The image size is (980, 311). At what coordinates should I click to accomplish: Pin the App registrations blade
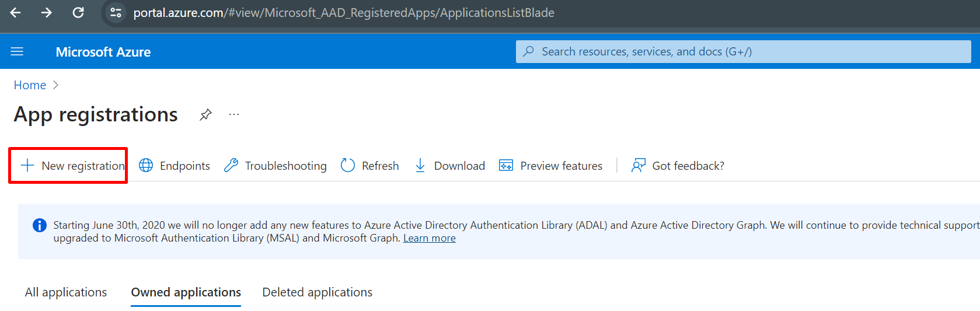[205, 115]
